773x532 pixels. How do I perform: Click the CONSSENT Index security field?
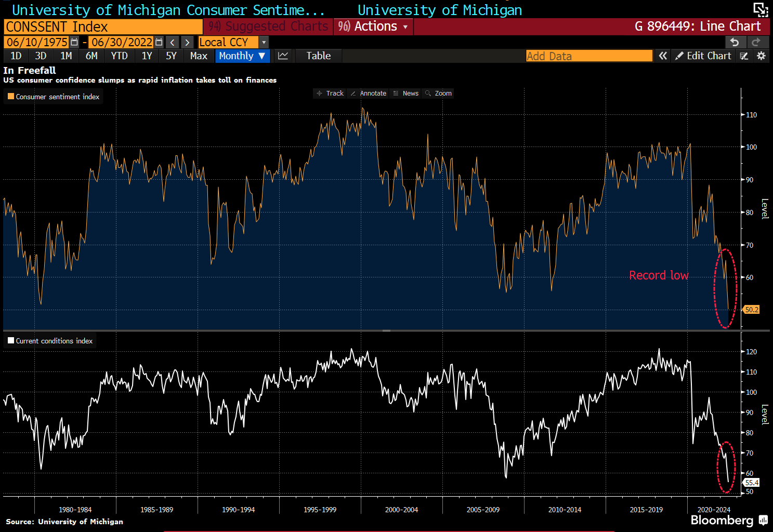[x=103, y=26]
